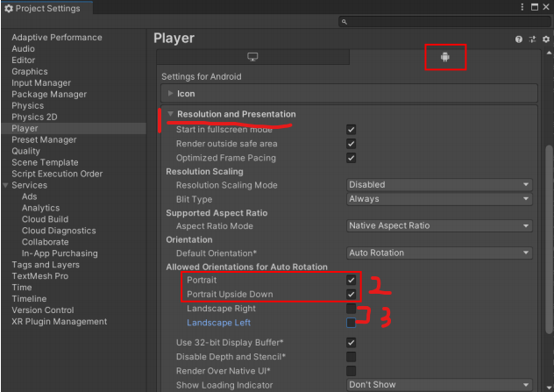Image resolution: width=554 pixels, height=392 pixels.
Task: Open Blit Type dropdown
Action: coord(439,199)
